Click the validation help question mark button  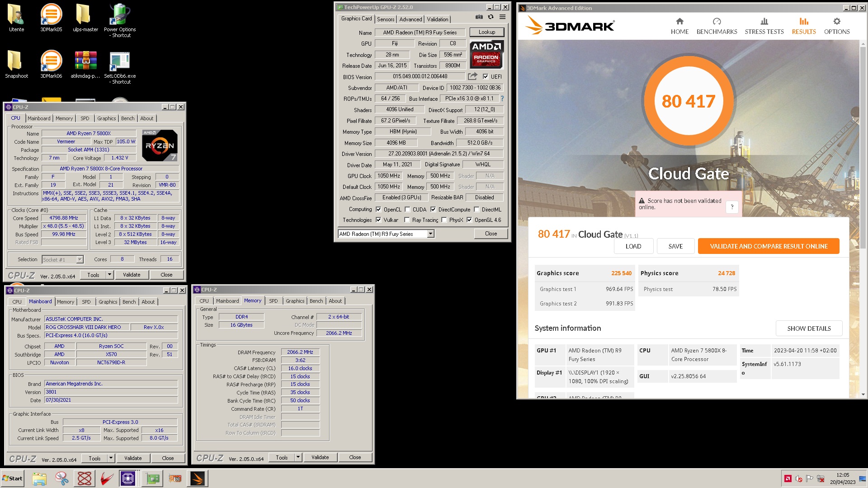click(732, 207)
